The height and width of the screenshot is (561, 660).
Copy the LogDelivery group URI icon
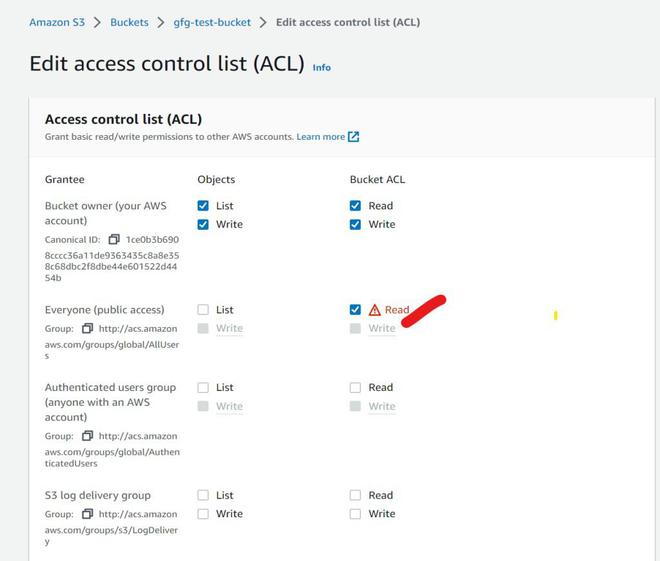point(88,514)
